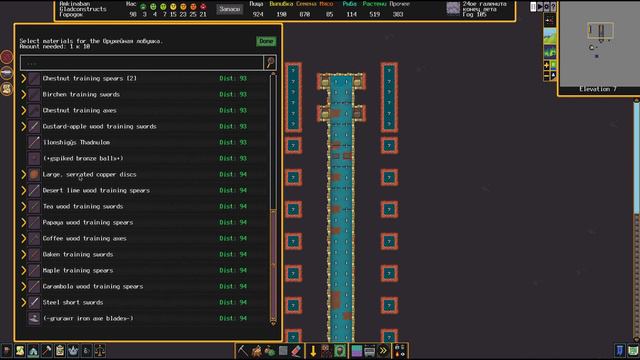Expand Steel short swords row
The image size is (640, 360).
24,302
